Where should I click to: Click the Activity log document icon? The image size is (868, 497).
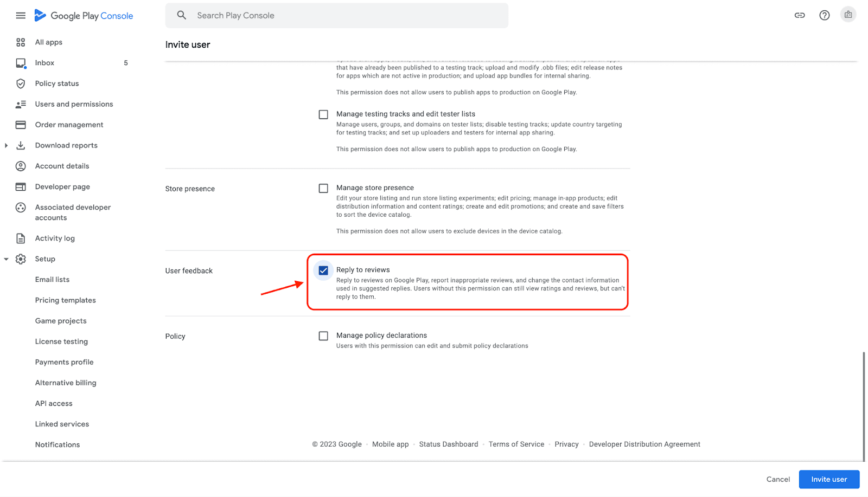21,238
